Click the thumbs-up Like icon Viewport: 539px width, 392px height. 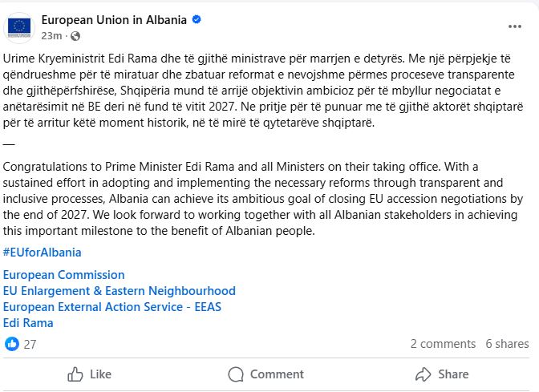point(76,374)
